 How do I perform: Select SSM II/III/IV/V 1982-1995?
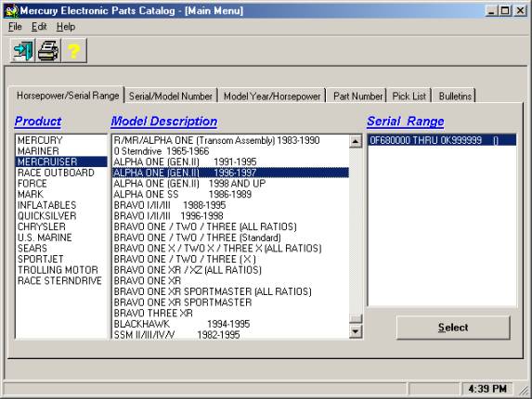pyautogui.click(x=230, y=334)
